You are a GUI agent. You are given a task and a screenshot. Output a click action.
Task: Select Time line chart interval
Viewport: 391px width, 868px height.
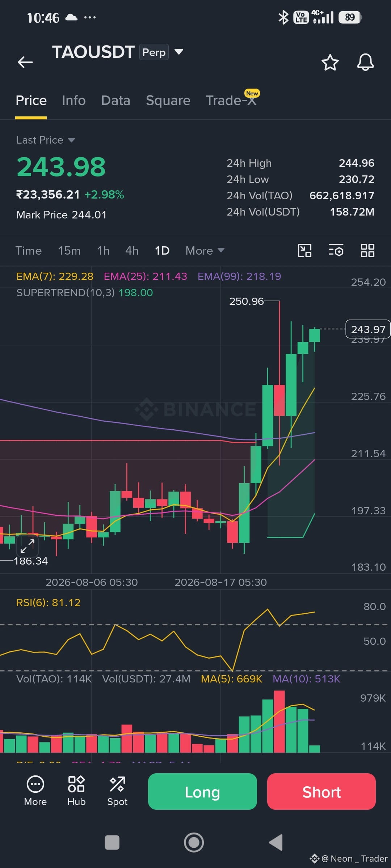29,251
